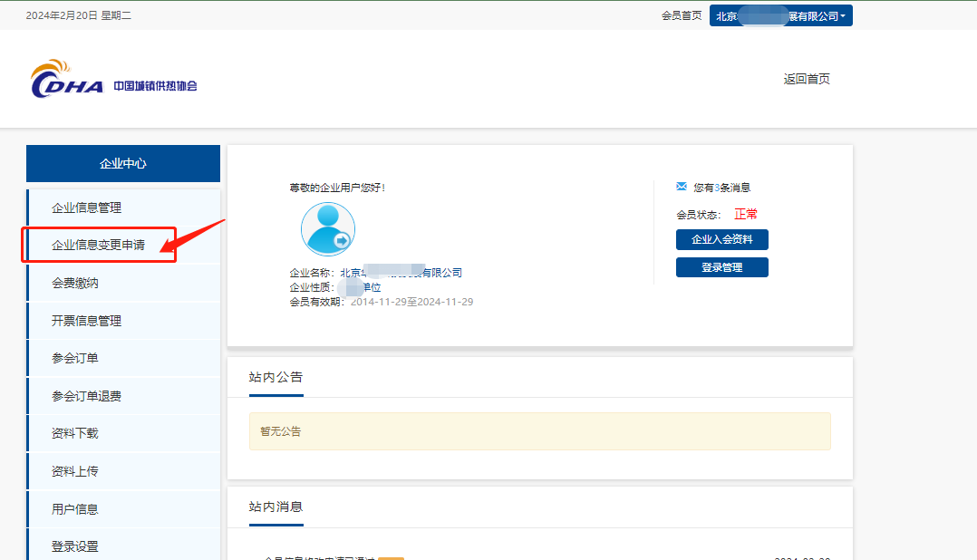
Task: Click the 企业性质 value text
Action: [360, 287]
